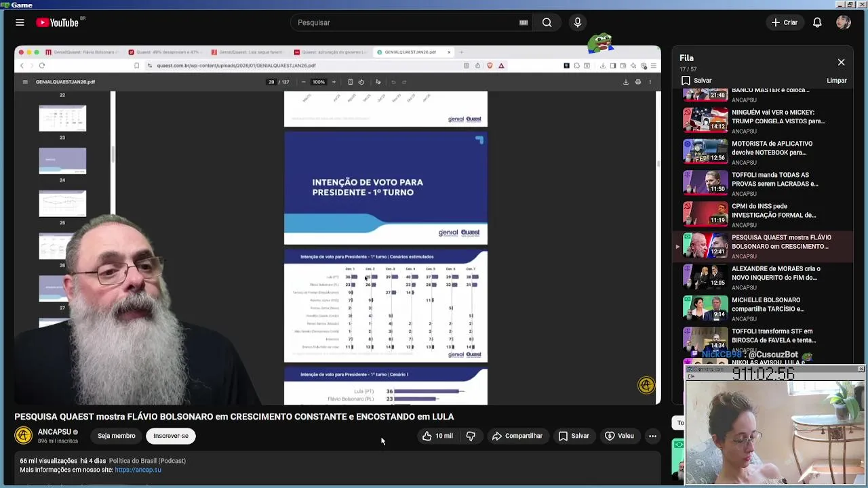The height and width of the screenshot is (488, 868).
Task: Click the reload button in recorded browser
Action: pyautogui.click(x=42, y=66)
